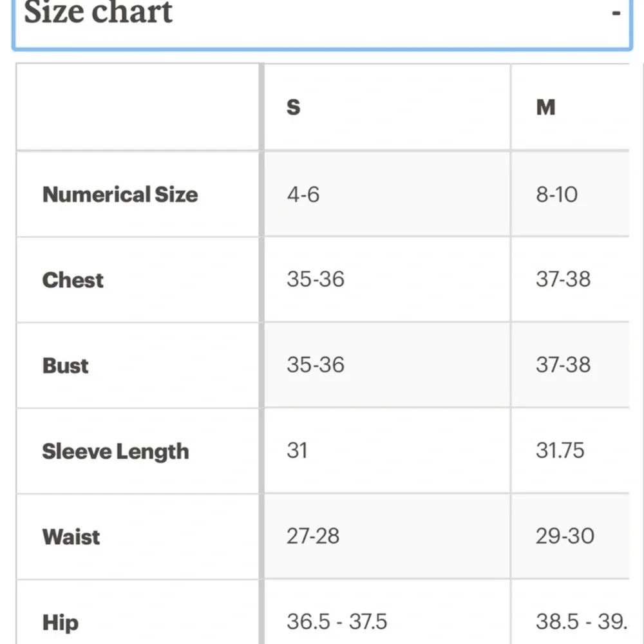The image size is (644, 644).
Task: Click the Size chart header title
Action: (x=98, y=12)
